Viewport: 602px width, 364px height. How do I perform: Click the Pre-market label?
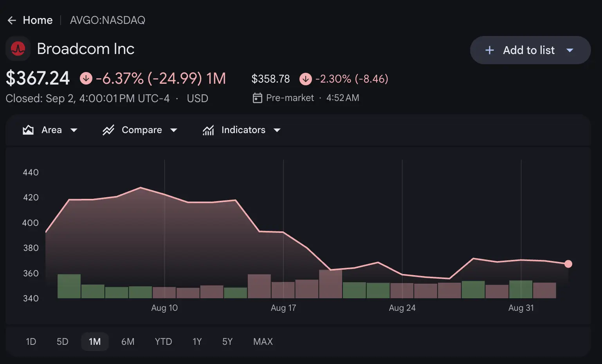[290, 98]
